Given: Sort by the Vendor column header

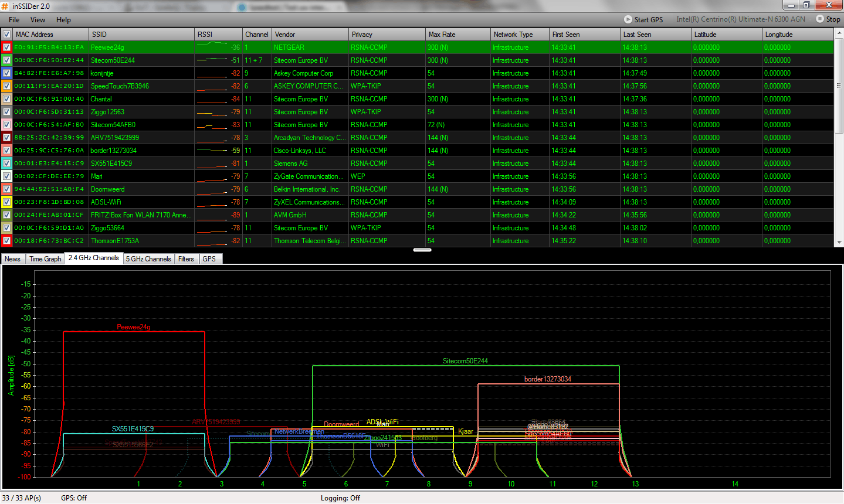Looking at the screenshot, I should 310,35.
